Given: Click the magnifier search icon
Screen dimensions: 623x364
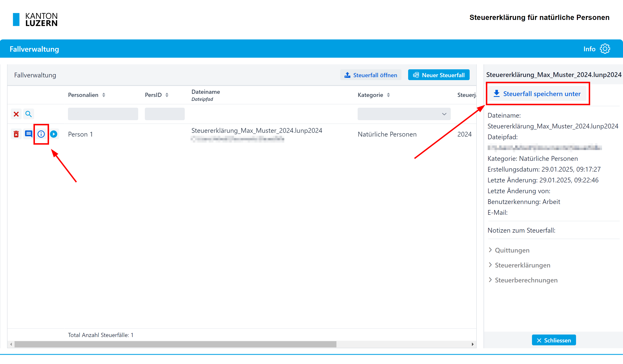Looking at the screenshot, I should coord(28,114).
